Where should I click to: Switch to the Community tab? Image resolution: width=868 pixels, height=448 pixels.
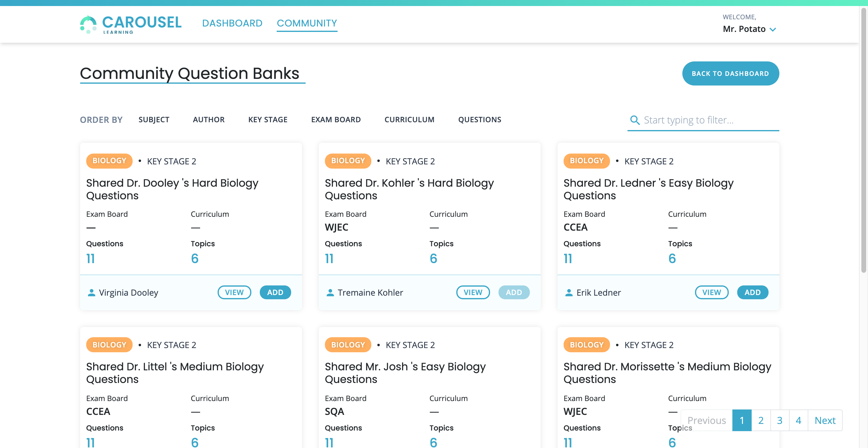click(307, 23)
